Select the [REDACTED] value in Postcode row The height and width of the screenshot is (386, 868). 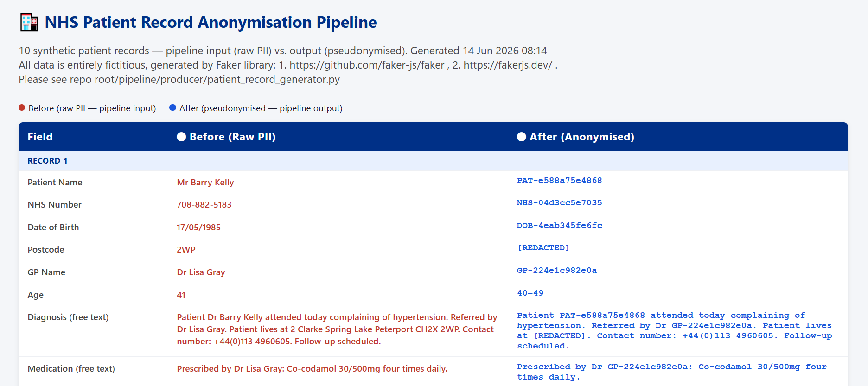(543, 247)
